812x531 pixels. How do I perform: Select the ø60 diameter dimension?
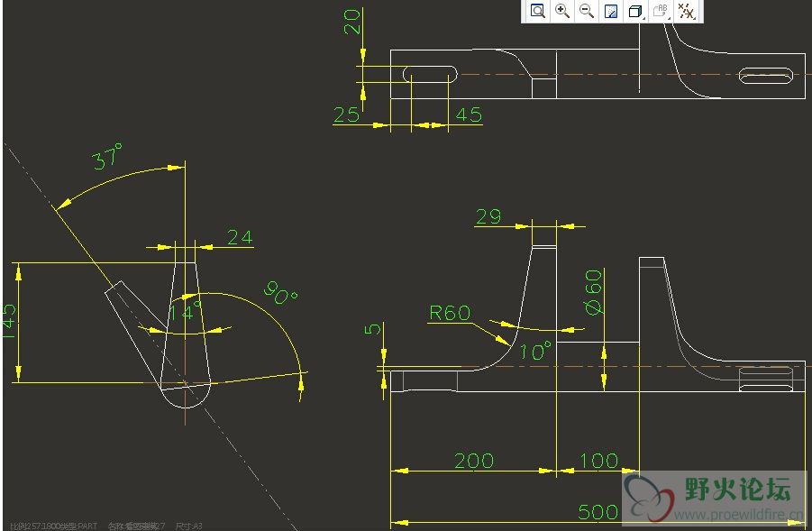pos(594,292)
